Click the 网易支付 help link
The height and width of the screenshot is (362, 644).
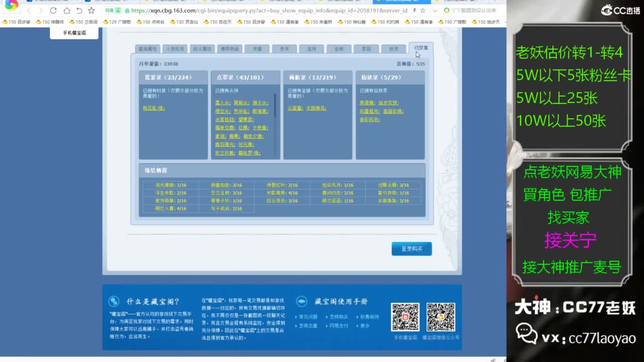[x=339, y=326]
